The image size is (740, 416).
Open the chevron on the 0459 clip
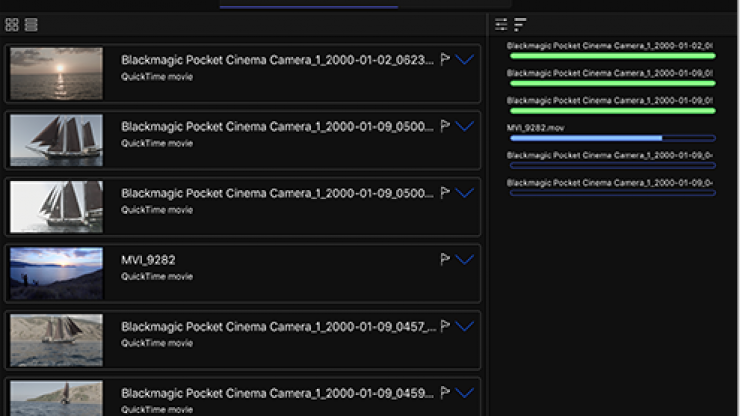(465, 393)
